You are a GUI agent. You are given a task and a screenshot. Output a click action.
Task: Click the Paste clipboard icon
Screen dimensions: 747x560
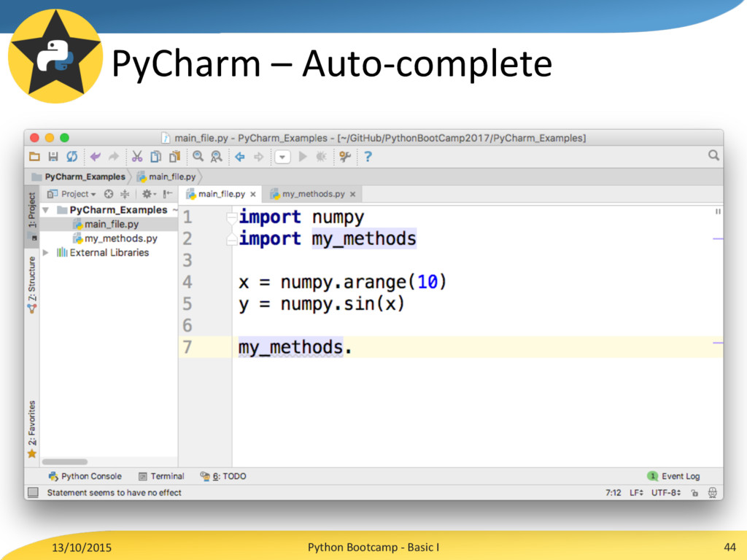point(175,157)
